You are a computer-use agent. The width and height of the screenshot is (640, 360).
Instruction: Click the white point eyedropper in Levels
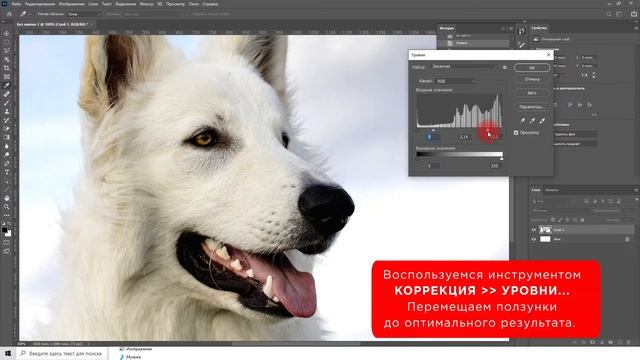(x=542, y=120)
